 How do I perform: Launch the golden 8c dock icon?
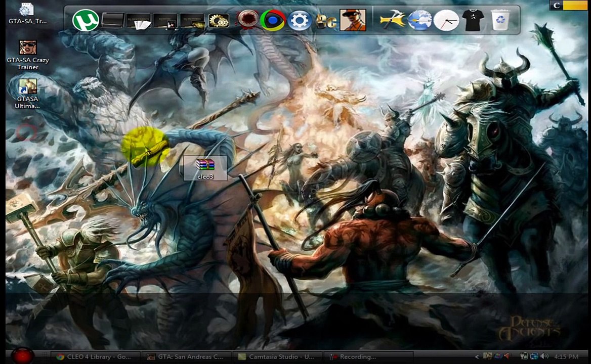tap(326, 22)
